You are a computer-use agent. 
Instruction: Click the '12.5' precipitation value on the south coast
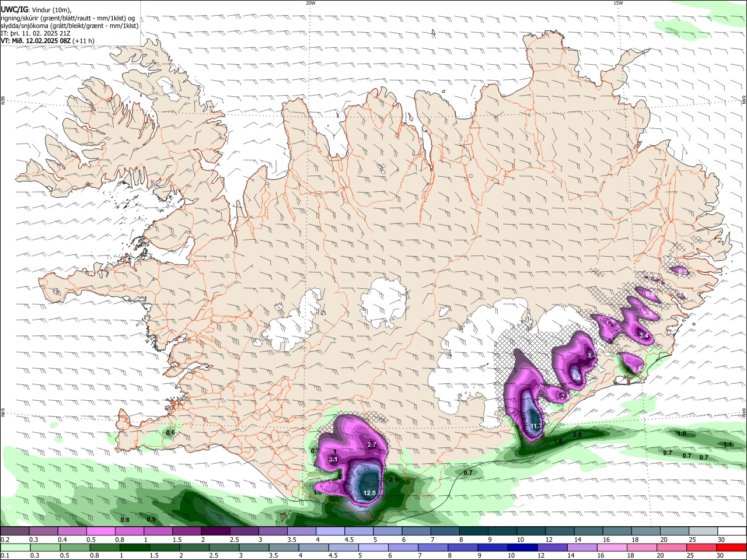369,494
